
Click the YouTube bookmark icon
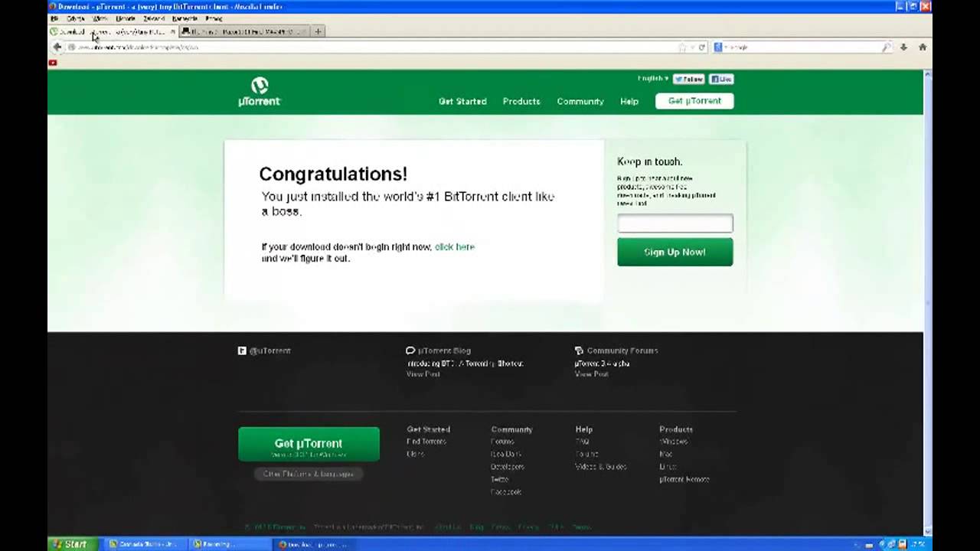(x=53, y=63)
